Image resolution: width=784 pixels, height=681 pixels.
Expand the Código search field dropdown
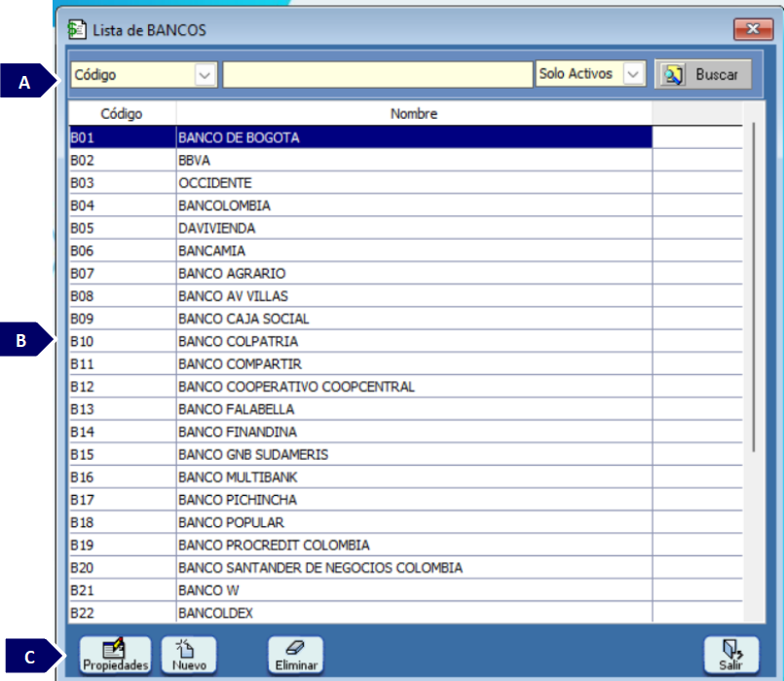click(x=205, y=75)
